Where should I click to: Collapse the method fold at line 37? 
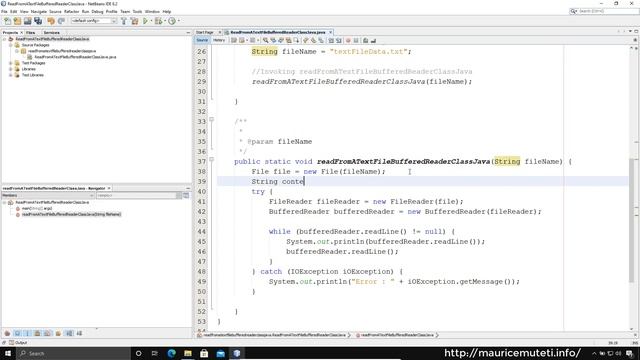point(211,160)
